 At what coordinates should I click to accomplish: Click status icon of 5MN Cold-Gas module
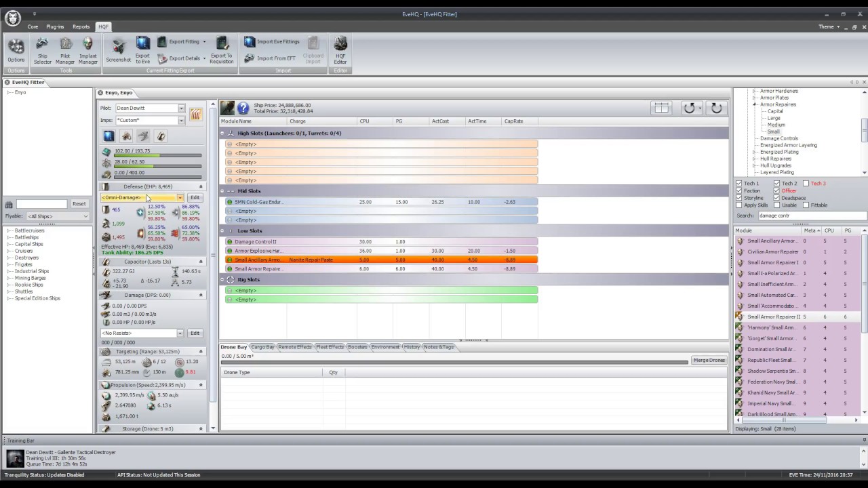pos(230,202)
